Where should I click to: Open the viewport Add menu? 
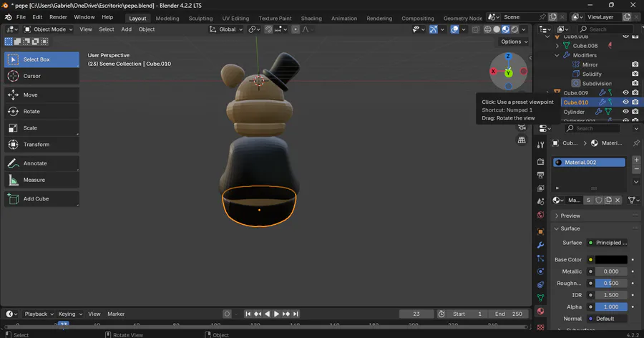tap(127, 29)
